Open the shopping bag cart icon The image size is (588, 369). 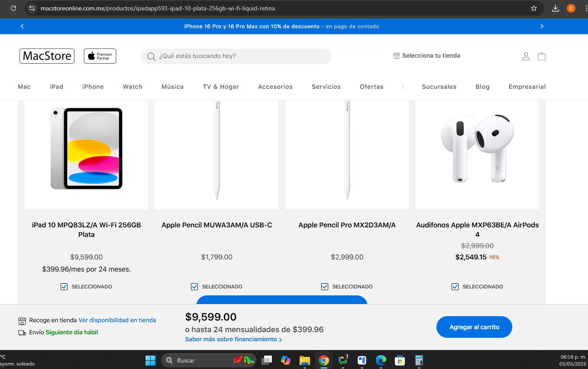[x=542, y=56]
